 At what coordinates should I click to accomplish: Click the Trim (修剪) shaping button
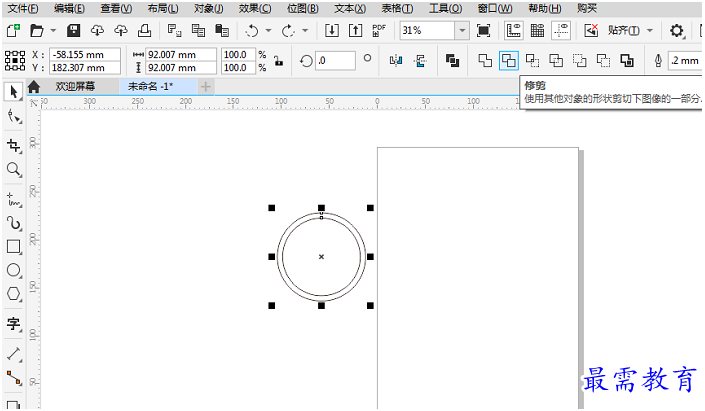click(x=509, y=61)
